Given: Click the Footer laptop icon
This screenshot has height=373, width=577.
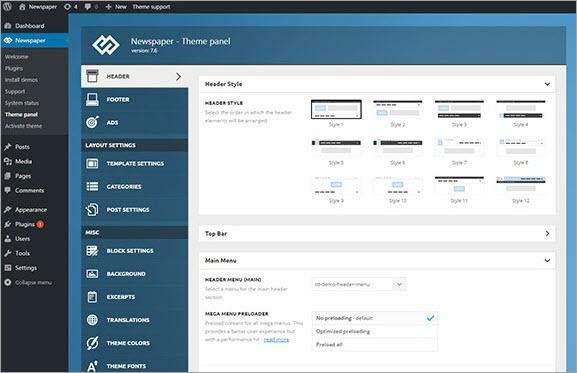Looking at the screenshot, I should pyautogui.click(x=92, y=99).
